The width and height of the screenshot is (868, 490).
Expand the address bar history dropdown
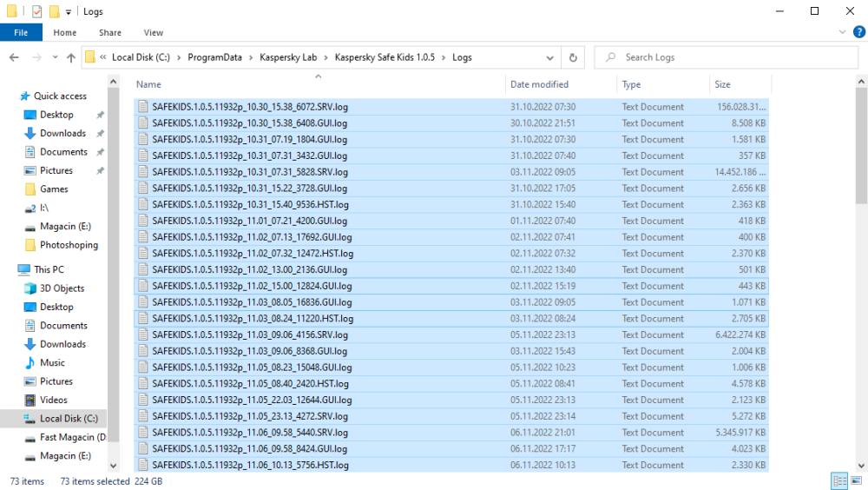(x=550, y=57)
